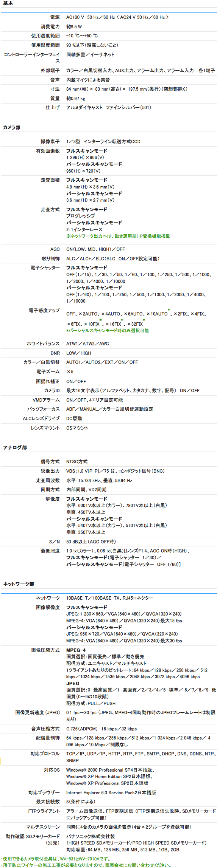Click the 電源 row label
The width and height of the screenshot is (217, 868).
55,17
